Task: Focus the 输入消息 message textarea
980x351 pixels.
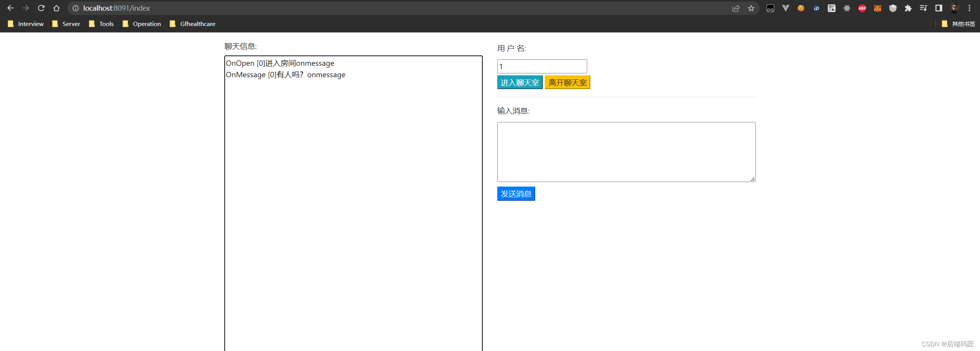Action: tap(626, 152)
